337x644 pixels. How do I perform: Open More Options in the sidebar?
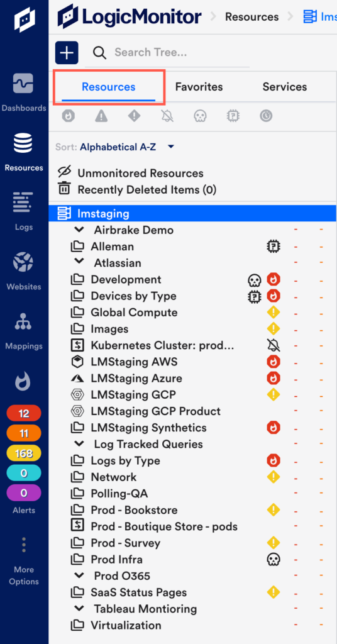click(24, 560)
